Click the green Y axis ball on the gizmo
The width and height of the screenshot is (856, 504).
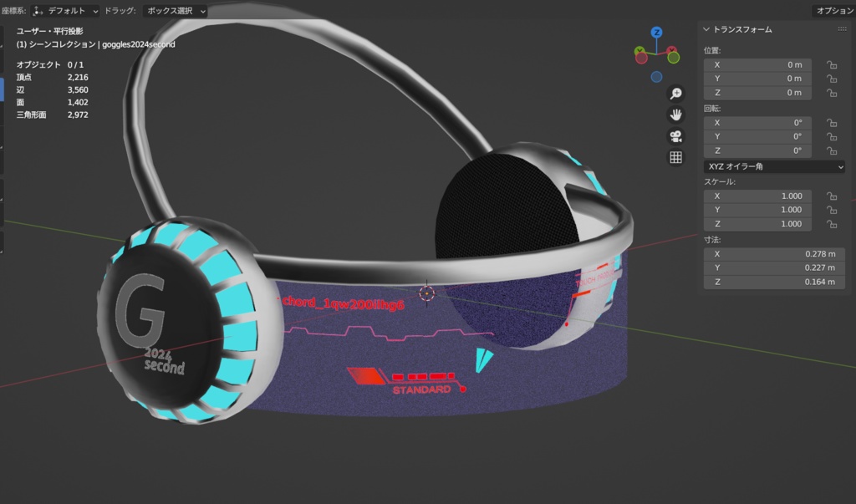point(640,50)
